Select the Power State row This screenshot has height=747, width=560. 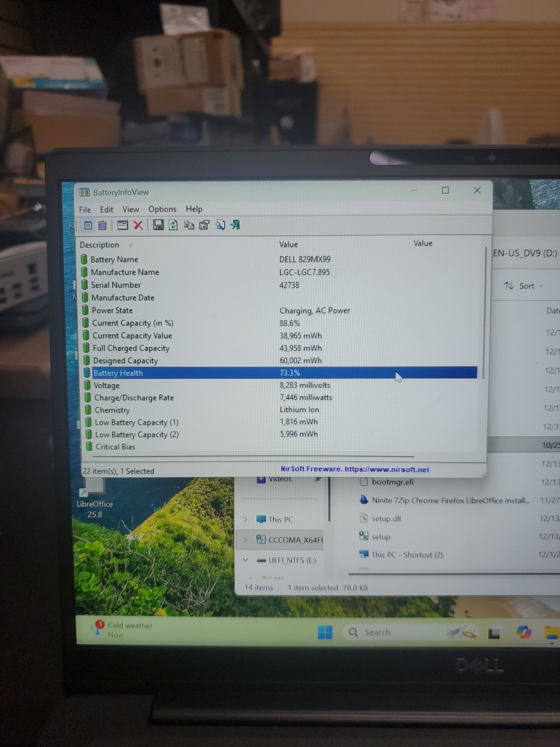pos(280,310)
